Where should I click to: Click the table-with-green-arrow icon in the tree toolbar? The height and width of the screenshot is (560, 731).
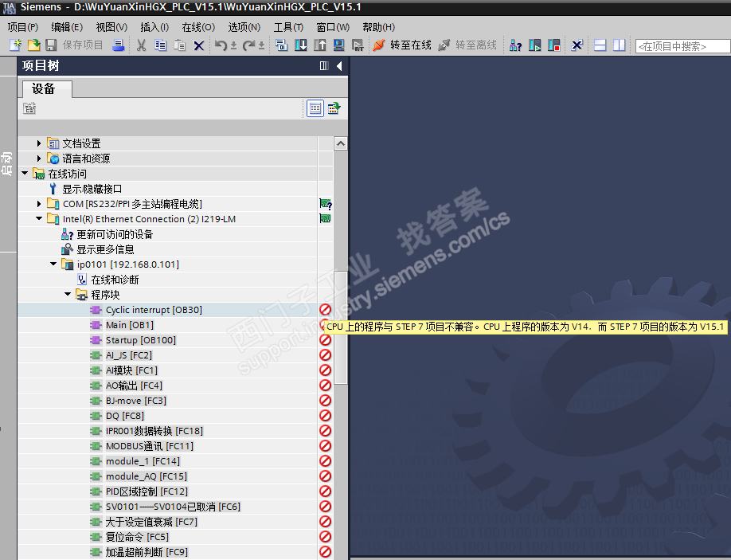click(334, 108)
